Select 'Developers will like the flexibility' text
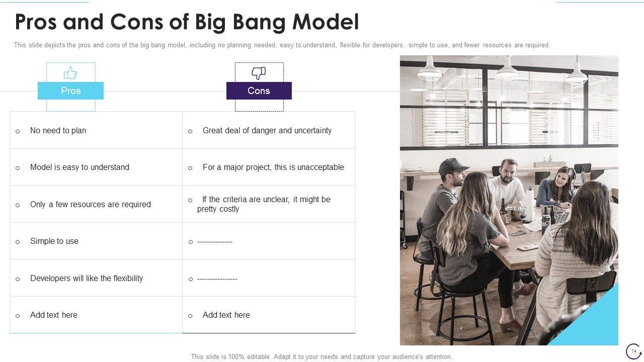Image resolution: width=644 pixels, height=362 pixels. 87,279
